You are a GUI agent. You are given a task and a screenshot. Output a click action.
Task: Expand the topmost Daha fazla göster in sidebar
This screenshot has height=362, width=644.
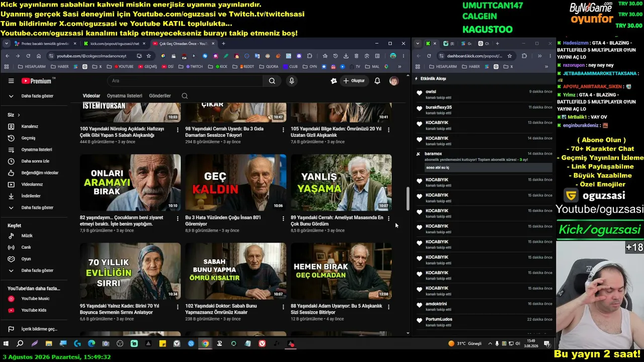coord(34,96)
